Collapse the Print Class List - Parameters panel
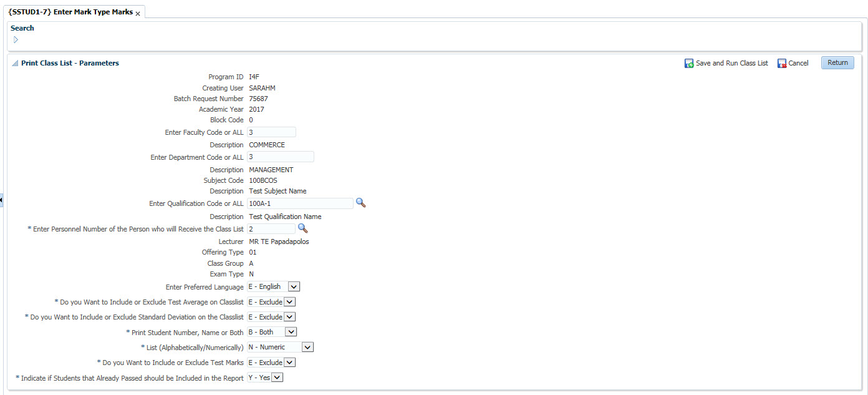This screenshot has width=868, height=395. click(14, 62)
